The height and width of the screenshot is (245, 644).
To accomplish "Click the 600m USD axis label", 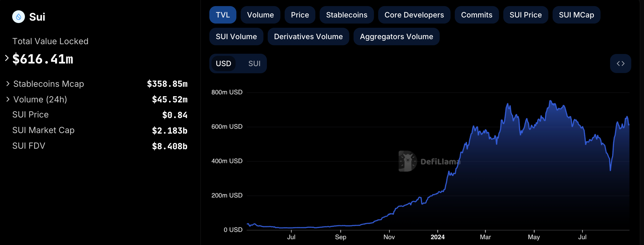I will [x=227, y=127].
